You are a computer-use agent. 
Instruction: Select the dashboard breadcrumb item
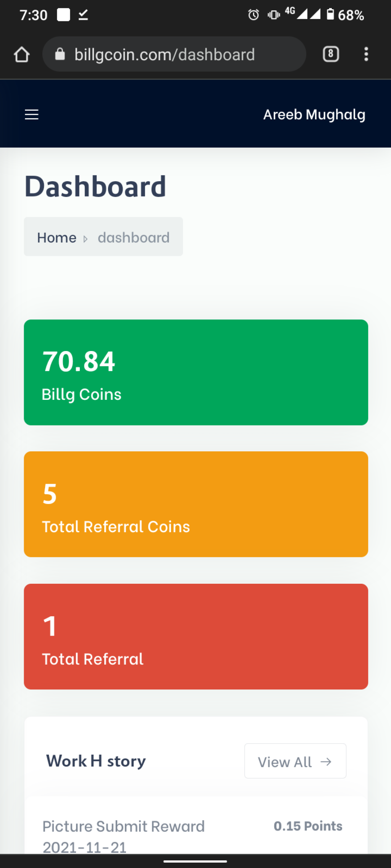(134, 238)
